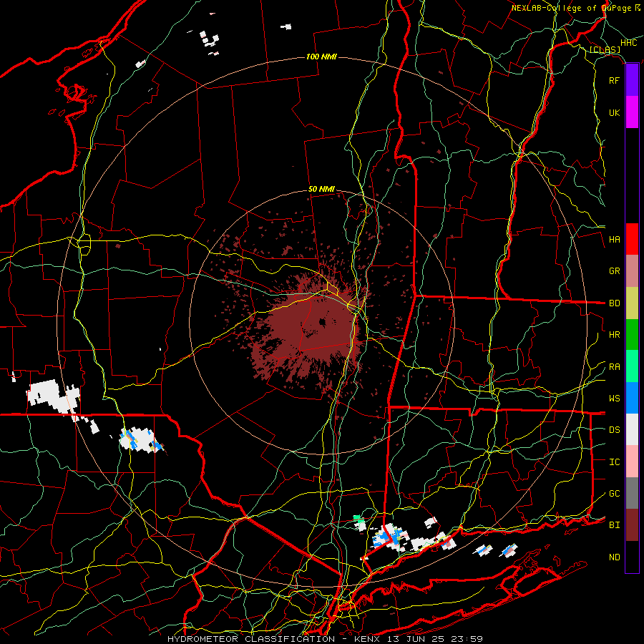Click the [CLAS] units label
Viewport: 644px width, 644px height.
[x=605, y=49]
